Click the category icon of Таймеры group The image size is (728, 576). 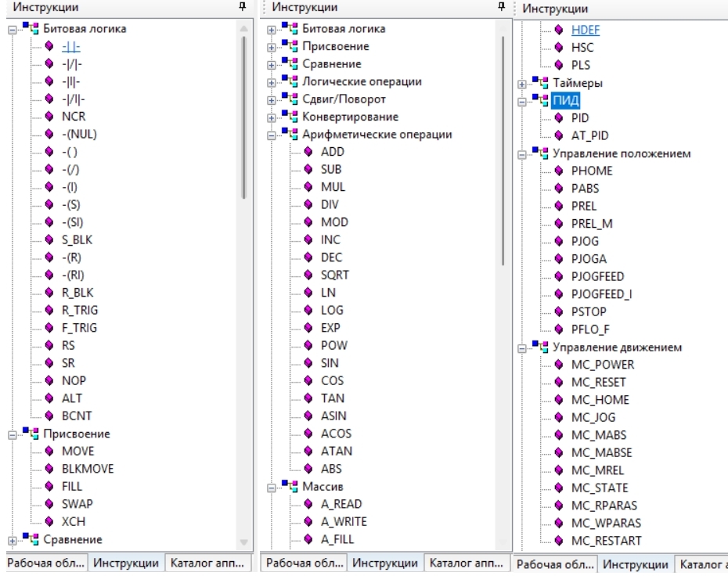(x=540, y=83)
